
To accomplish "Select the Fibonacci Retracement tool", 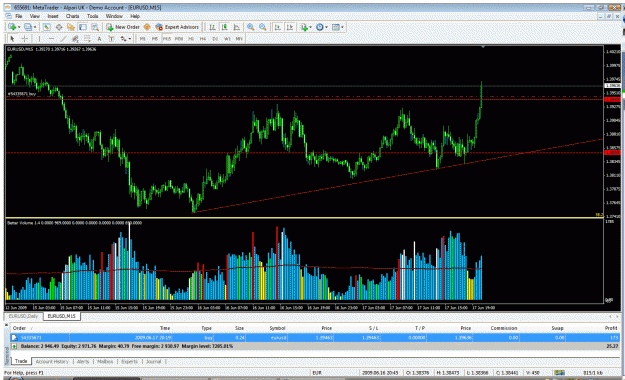I will 87,39.
